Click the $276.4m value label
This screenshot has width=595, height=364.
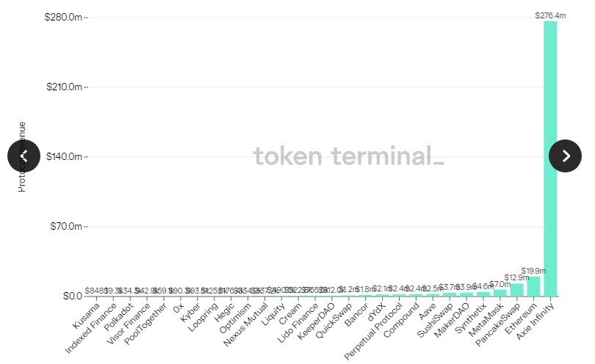[550, 15]
